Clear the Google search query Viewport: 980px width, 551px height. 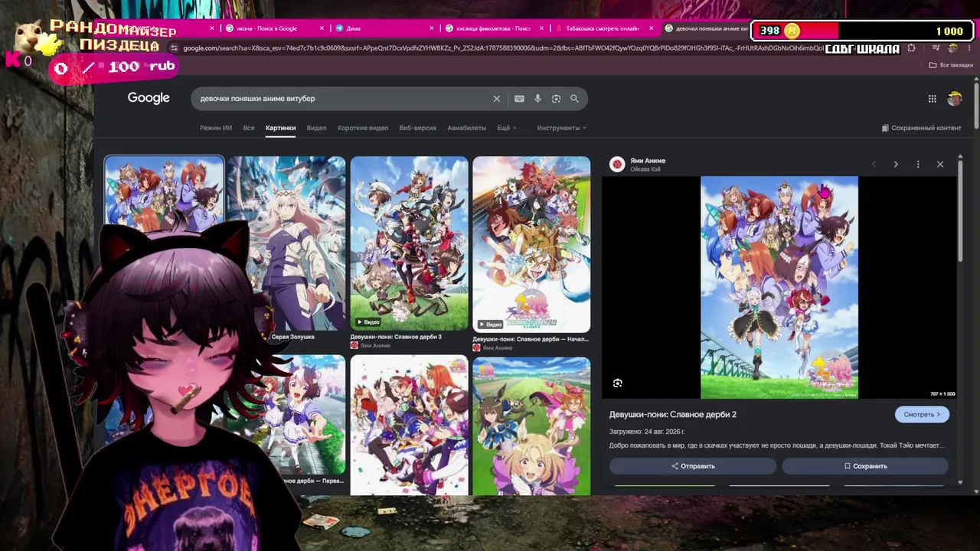click(496, 99)
